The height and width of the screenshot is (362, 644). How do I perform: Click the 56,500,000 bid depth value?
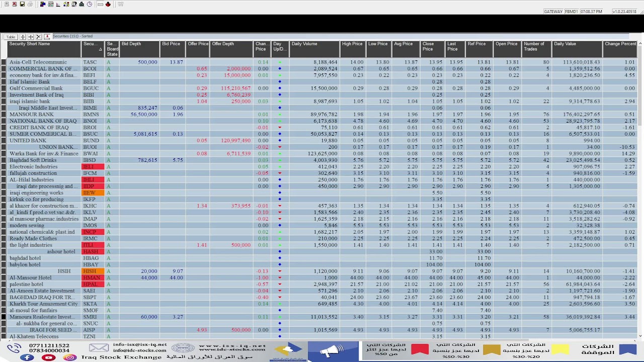[144, 115]
